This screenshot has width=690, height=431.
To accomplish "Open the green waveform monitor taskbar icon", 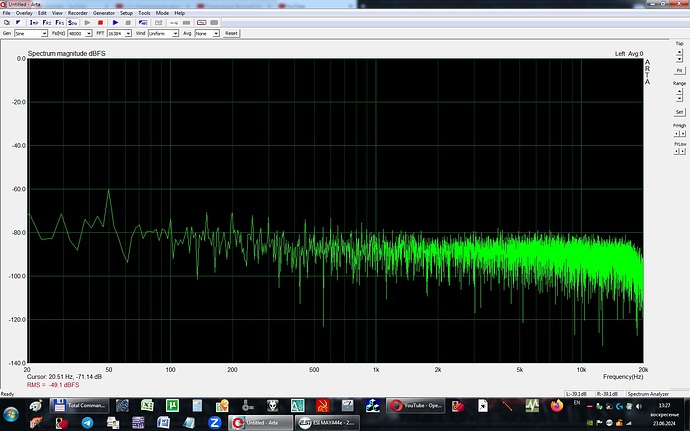I will [532, 405].
